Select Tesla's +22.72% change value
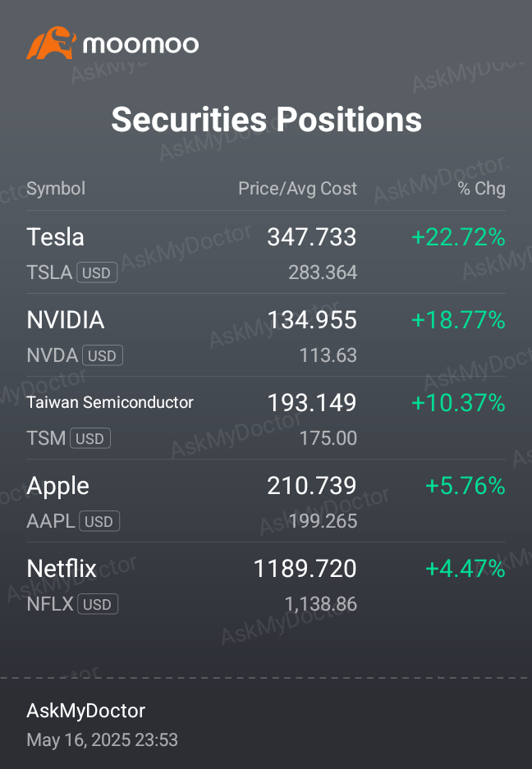Screen dimensions: 532x769 [x=458, y=237]
